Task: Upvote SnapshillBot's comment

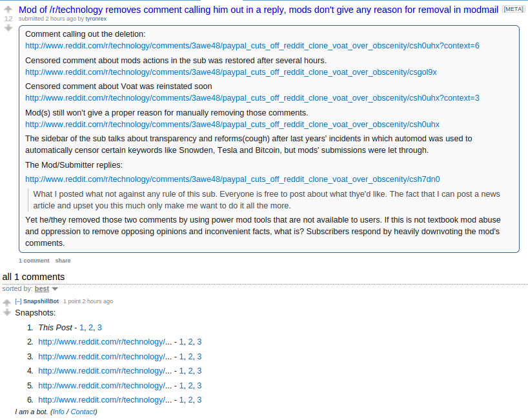Action: click(x=6, y=301)
